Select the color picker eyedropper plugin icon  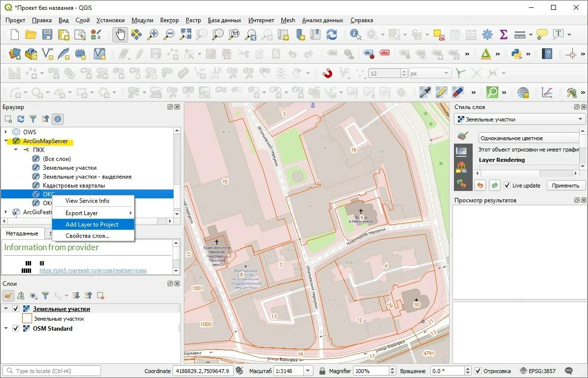point(425,92)
